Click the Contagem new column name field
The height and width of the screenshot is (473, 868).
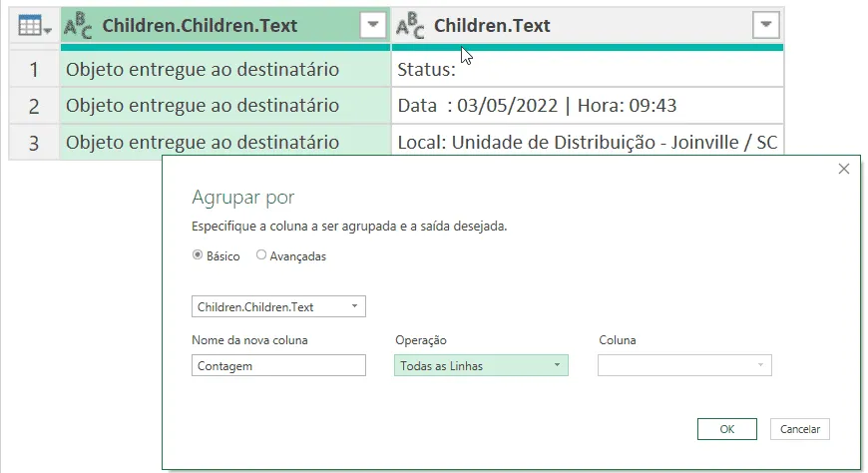click(x=278, y=365)
